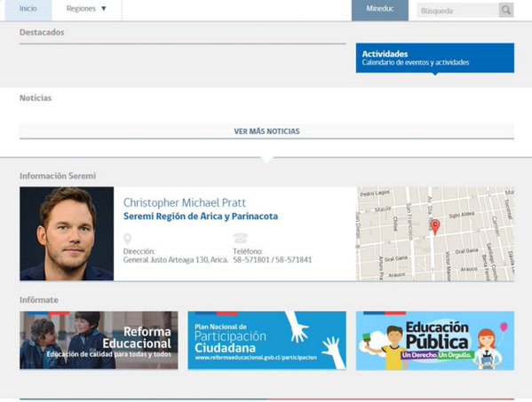Open the Actividades calendar banner
This screenshot has width=532, height=402.
coord(435,58)
